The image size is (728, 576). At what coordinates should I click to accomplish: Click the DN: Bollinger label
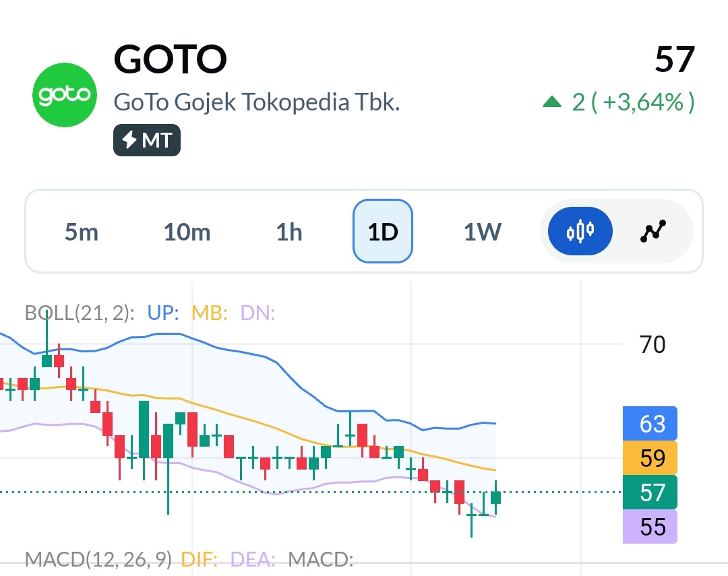click(x=257, y=313)
